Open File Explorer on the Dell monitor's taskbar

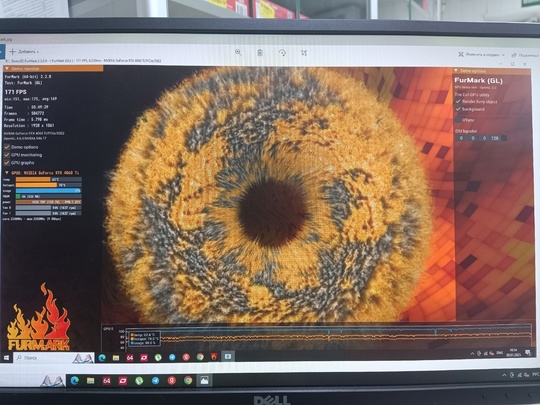[91, 381]
